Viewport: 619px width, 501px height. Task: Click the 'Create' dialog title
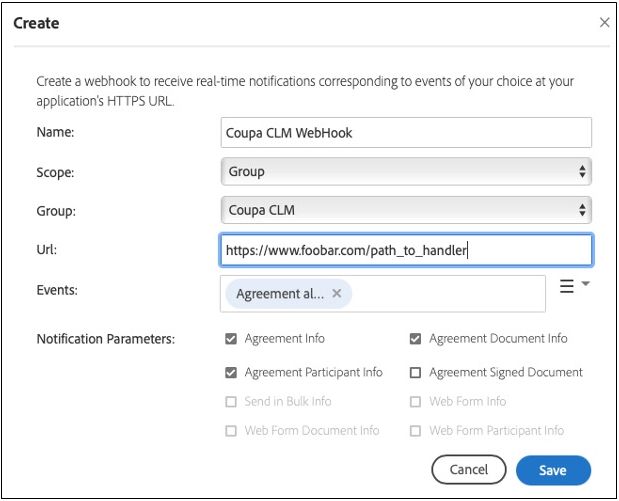tap(36, 23)
